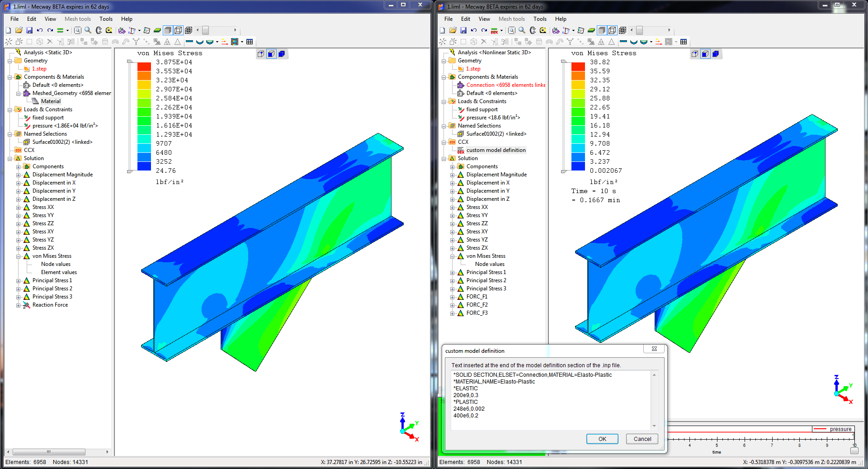Screen dimensions: 868x469
Task: Click Redo icon in left window toolbar
Action: tap(50, 30)
